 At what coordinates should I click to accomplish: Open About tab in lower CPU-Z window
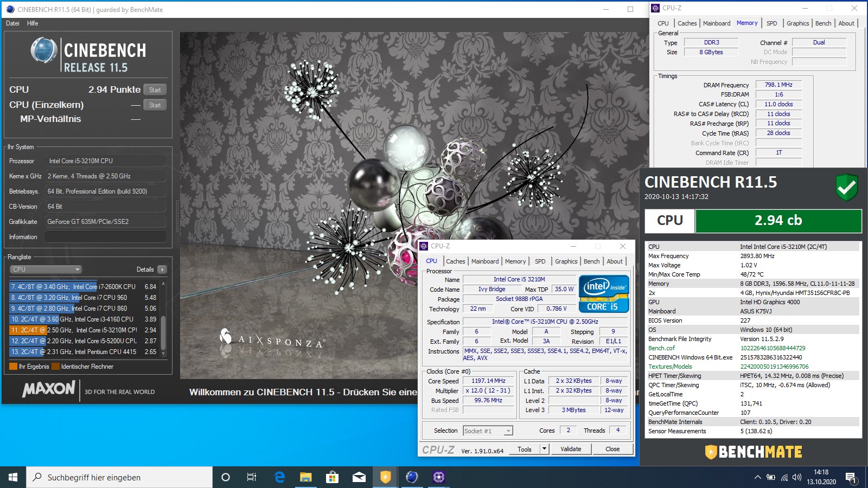click(615, 261)
